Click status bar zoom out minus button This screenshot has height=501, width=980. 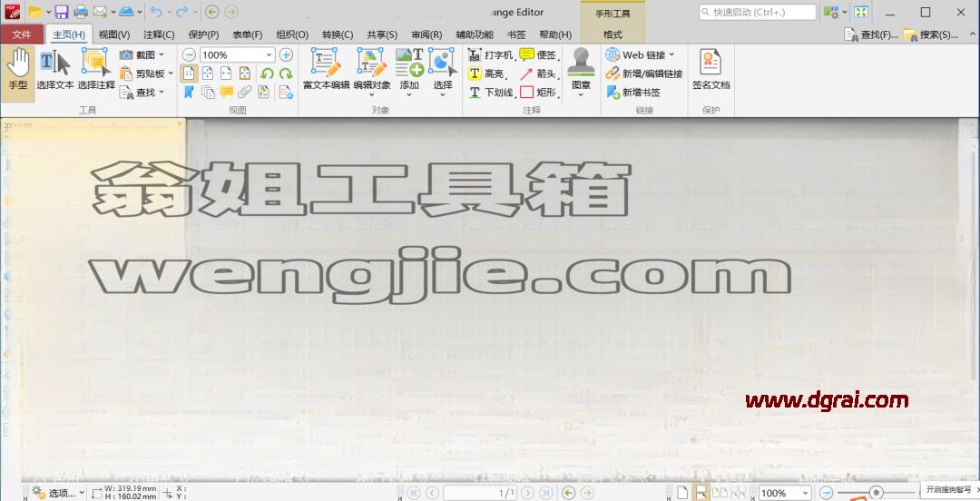click(827, 493)
